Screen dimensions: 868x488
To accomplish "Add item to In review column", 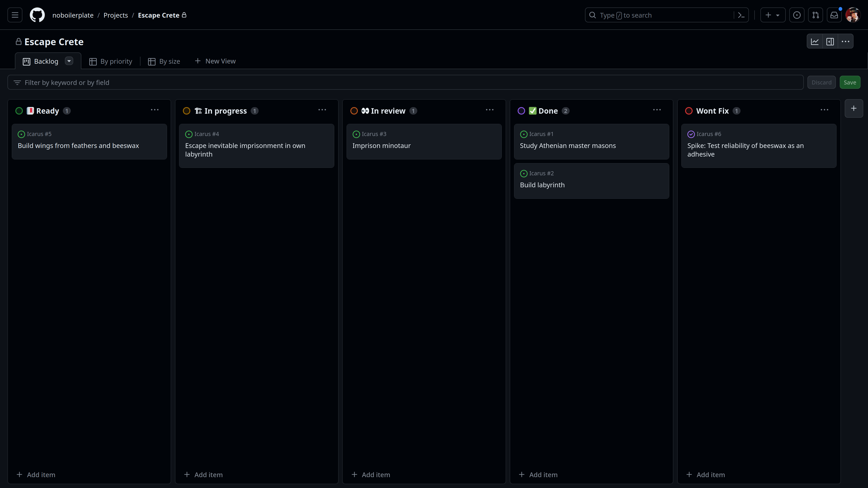I will tap(371, 474).
